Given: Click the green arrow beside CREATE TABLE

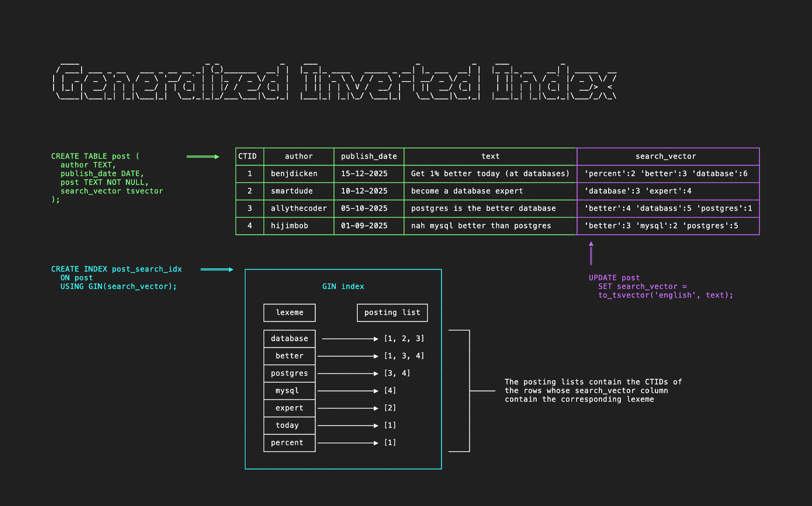Looking at the screenshot, I should 203,157.
